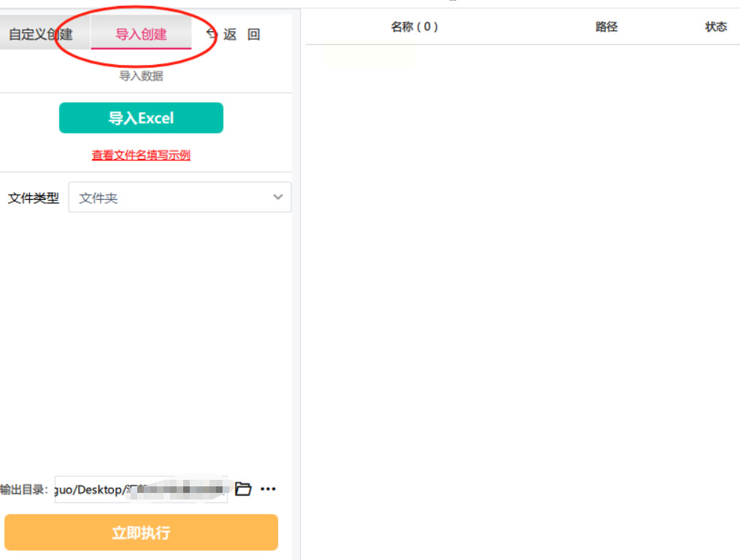Switch to the 自定义创建 tab
The width and height of the screenshot is (740, 560).
coord(41,34)
